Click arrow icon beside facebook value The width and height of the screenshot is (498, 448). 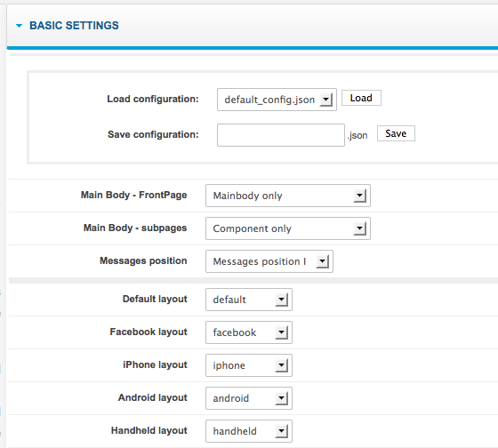[281, 332]
